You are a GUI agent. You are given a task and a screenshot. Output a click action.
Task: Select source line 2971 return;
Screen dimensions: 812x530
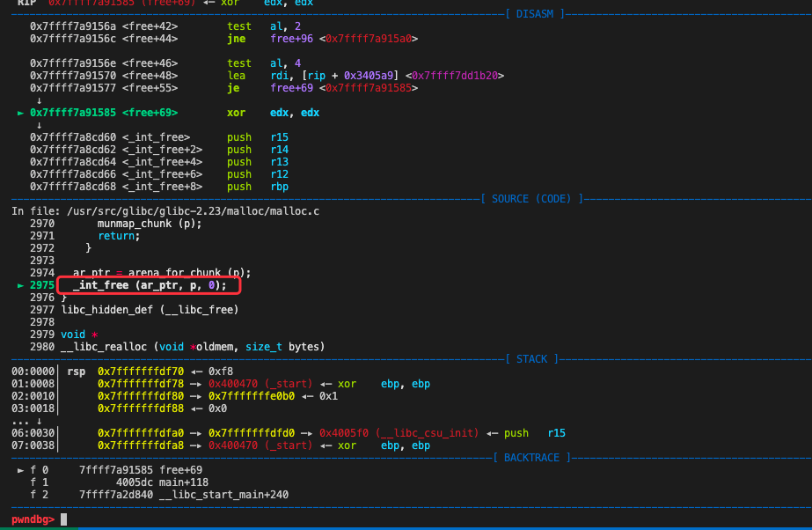pos(85,236)
